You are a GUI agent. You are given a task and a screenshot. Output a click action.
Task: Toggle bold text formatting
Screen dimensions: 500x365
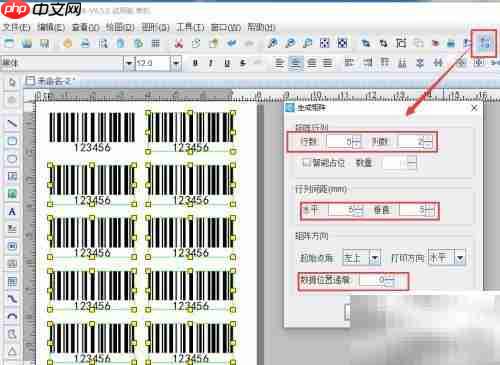tap(196, 63)
